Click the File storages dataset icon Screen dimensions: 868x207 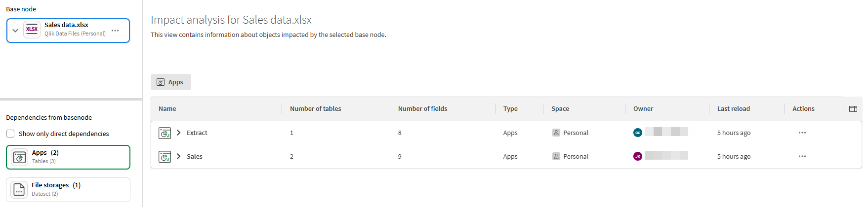(19, 190)
